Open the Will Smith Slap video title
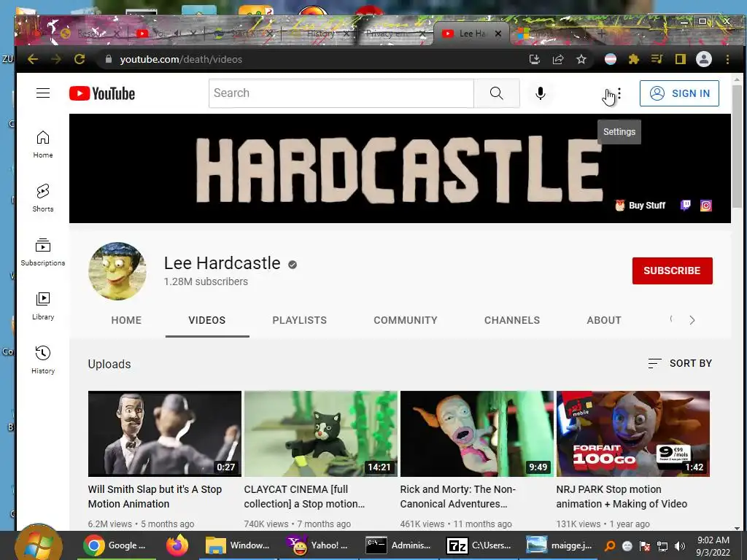747x560 pixels. pyautogui.click(x=155, y=497)
